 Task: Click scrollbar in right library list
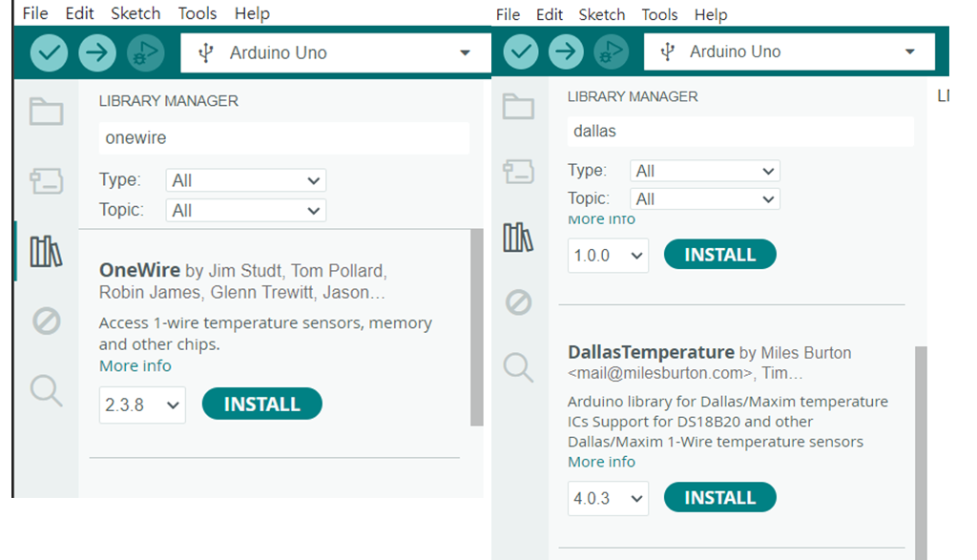click(921, 453)
